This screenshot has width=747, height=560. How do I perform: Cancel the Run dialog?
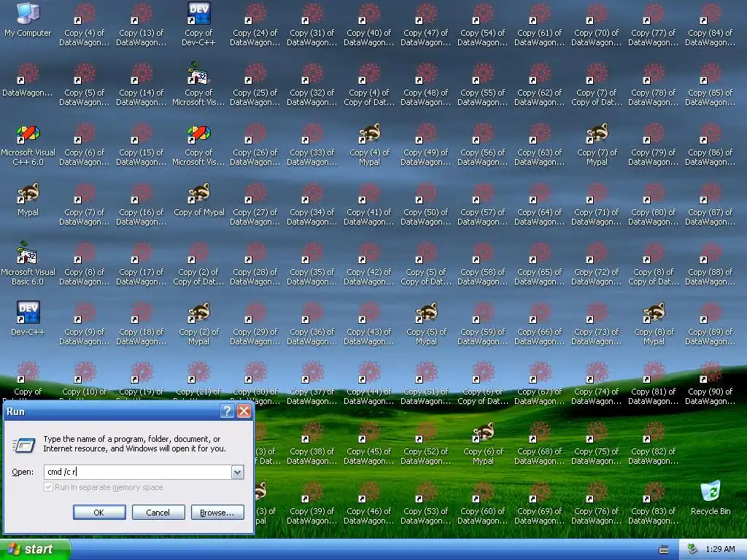point(158,513)
